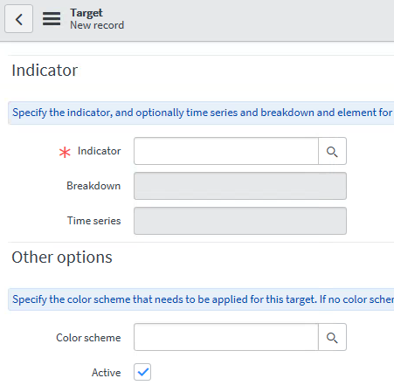This screenshot has height=384, width=398.
Task: Click the Time series field label
Action: [x=94, y=221]
